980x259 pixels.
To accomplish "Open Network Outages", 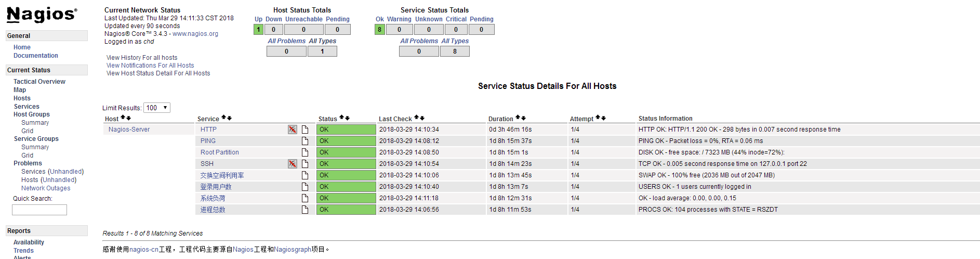I will (x=46, y=188).
